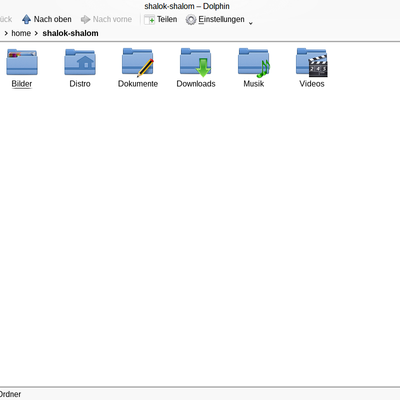
Task: Select the Downloads folder name
Action: point(196,84)
